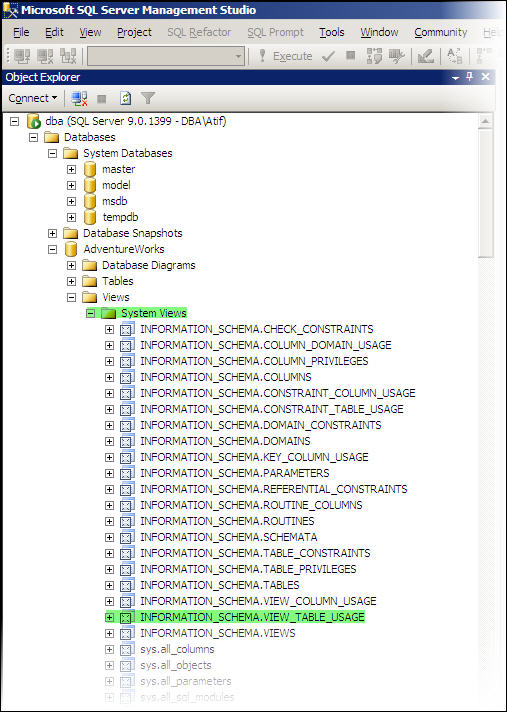Open the Project menu
Viewport: 507px width, 712px height.
[x=134, y=32]
